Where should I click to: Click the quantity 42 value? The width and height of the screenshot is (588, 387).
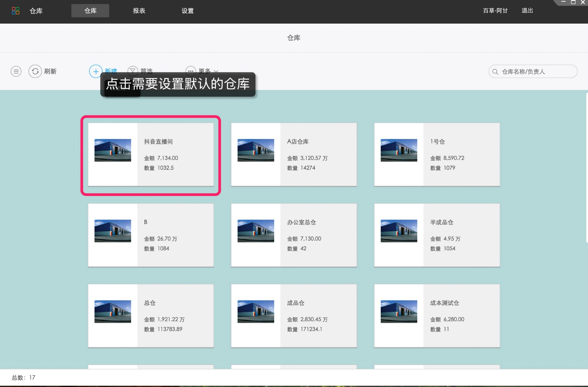(x=303, y=249)
